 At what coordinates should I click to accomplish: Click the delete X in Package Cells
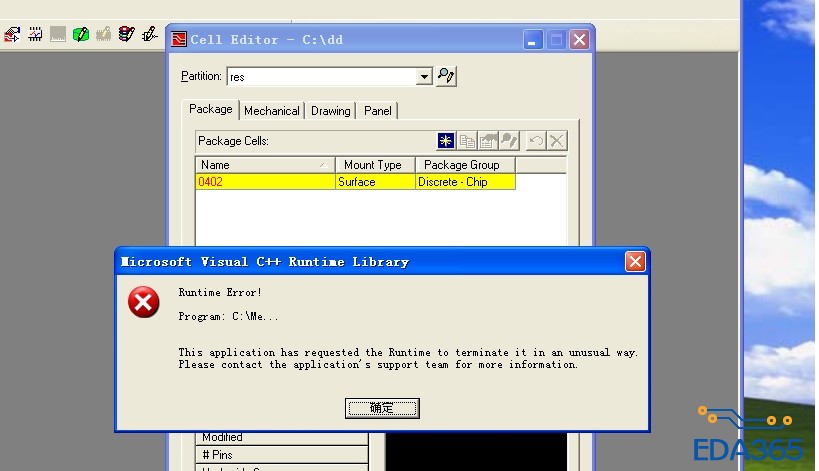click(557, 140)
